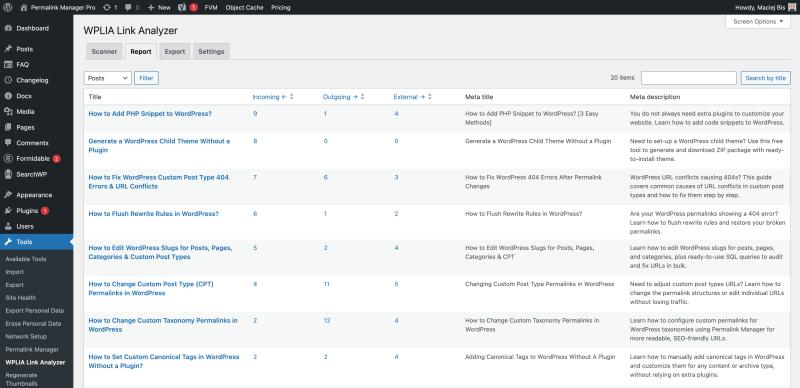Open Regenerate Thumbnails submenu item

coord(21,379)
